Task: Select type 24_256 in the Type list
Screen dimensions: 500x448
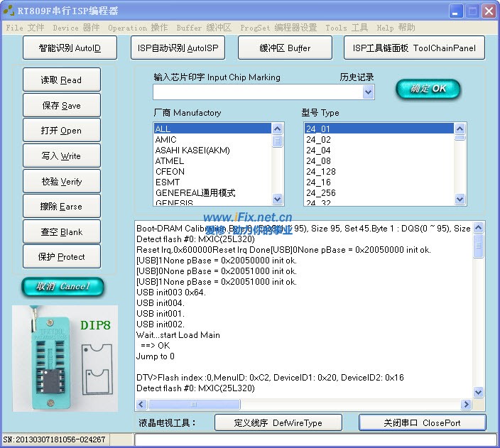Action: pyautogui.click(x=379, y=192)
